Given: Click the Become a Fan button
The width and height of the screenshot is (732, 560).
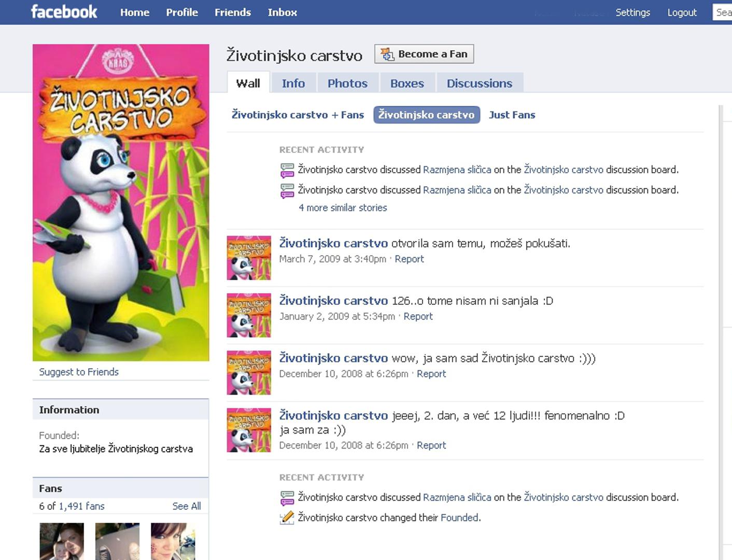Looking at the screenshot, I should click(x=424, y=54).
